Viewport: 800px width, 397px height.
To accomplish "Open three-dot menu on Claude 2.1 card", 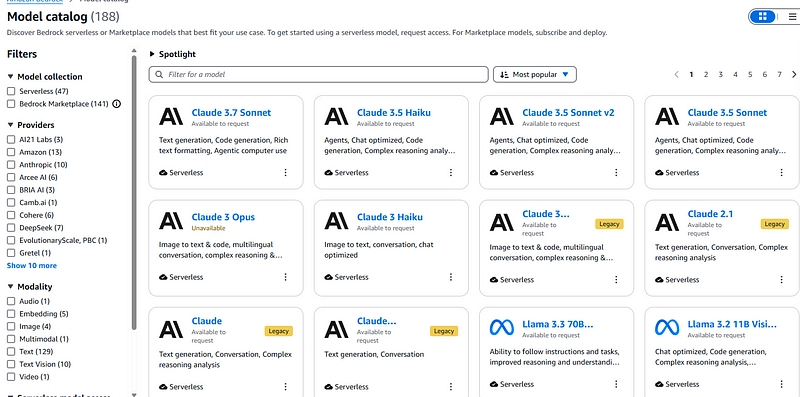I will point(781,280).
